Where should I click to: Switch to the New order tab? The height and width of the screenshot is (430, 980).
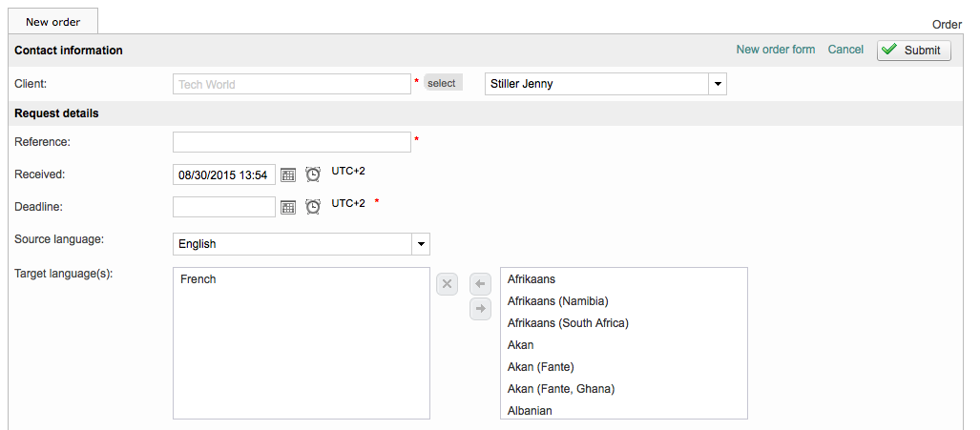click(53, 21)
